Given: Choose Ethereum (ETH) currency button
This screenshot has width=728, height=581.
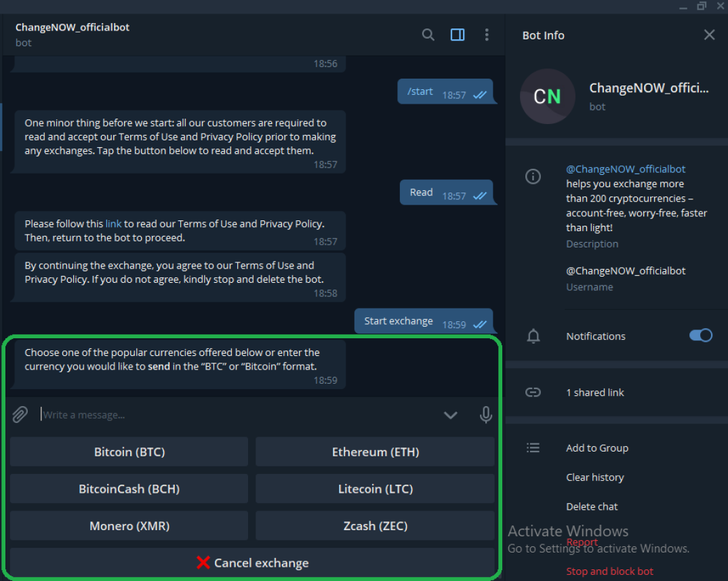Looking at the screenshot, I should click(375, 452).
